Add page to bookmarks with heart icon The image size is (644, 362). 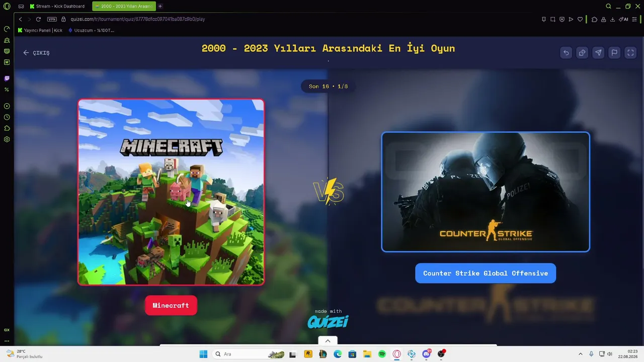[580, 19]
